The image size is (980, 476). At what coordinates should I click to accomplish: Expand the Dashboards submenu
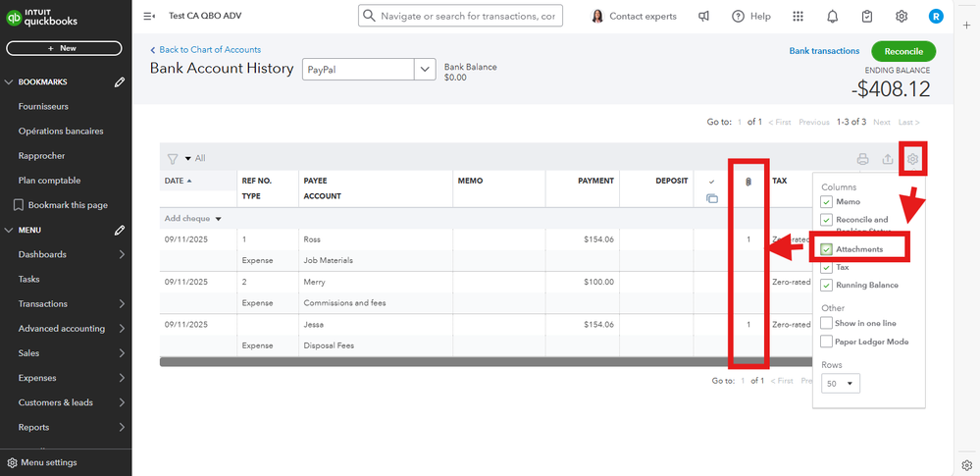pos(122,254)
